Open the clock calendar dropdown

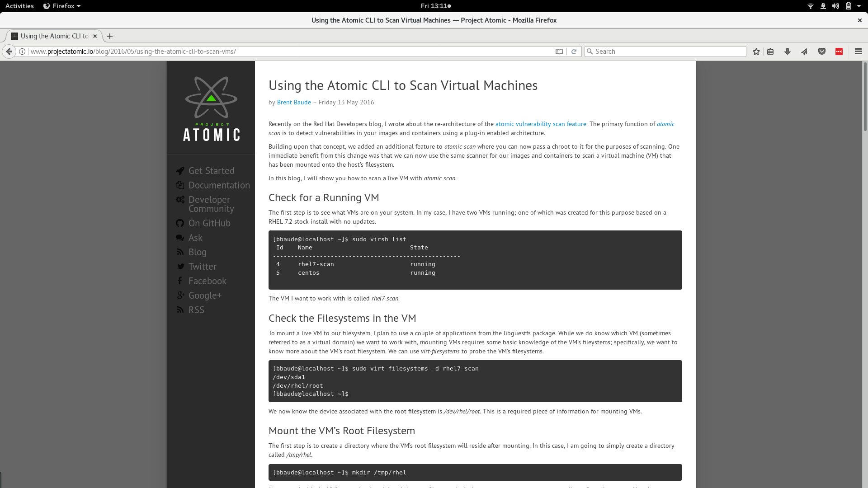click(435, 6)
